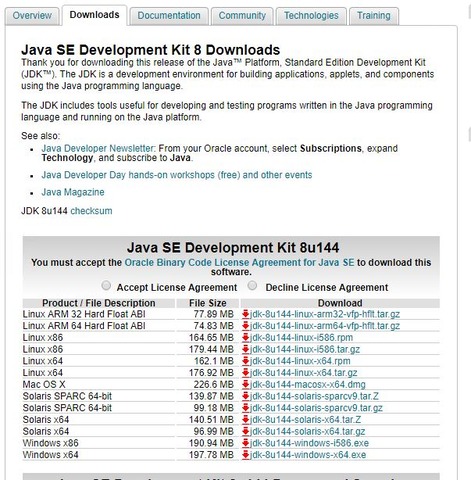
Task: Click the Mac OS X product description
Action: (44, 384)
